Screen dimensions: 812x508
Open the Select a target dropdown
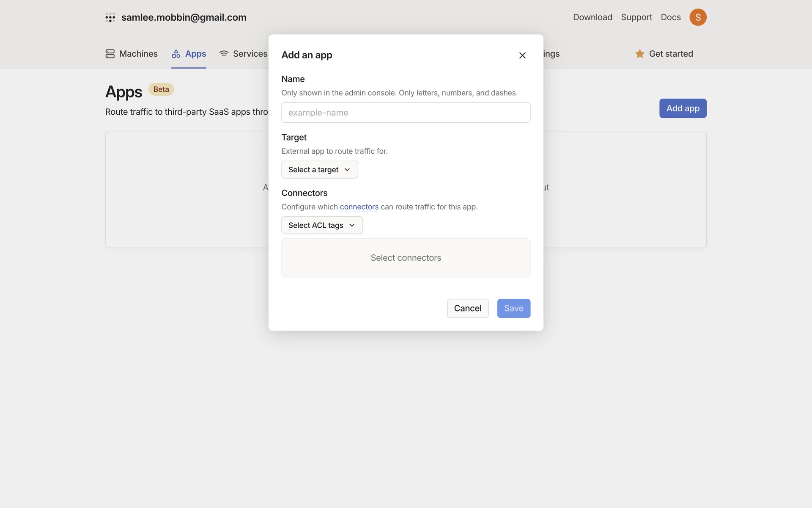tap(314, 170)
